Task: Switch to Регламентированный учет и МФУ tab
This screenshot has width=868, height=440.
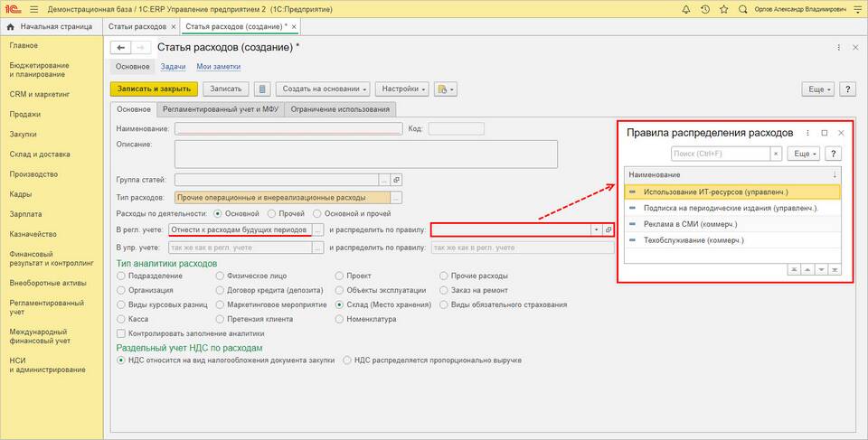Action: pos(221,109)
